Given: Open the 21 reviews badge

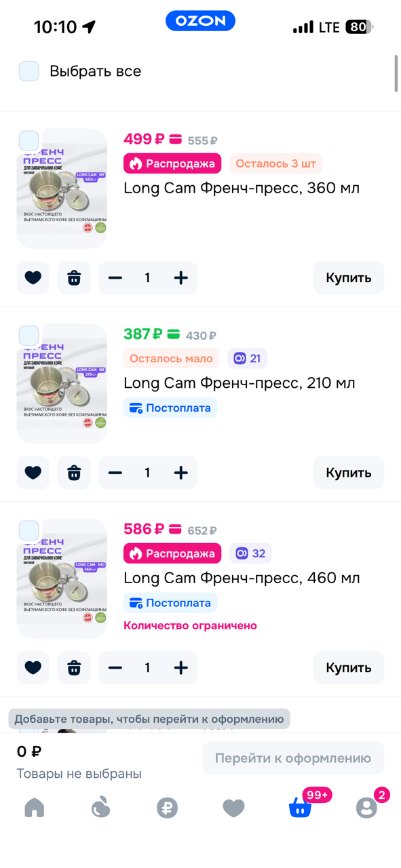Looking at the screenshot, I should tap(247, 357).
